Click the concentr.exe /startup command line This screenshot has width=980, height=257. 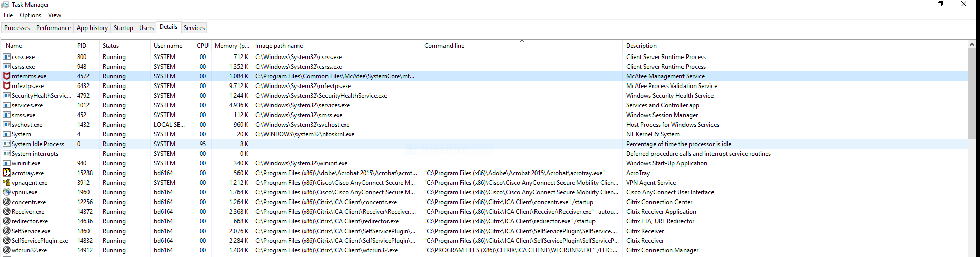pyautogui.click(x=509, y=202)
